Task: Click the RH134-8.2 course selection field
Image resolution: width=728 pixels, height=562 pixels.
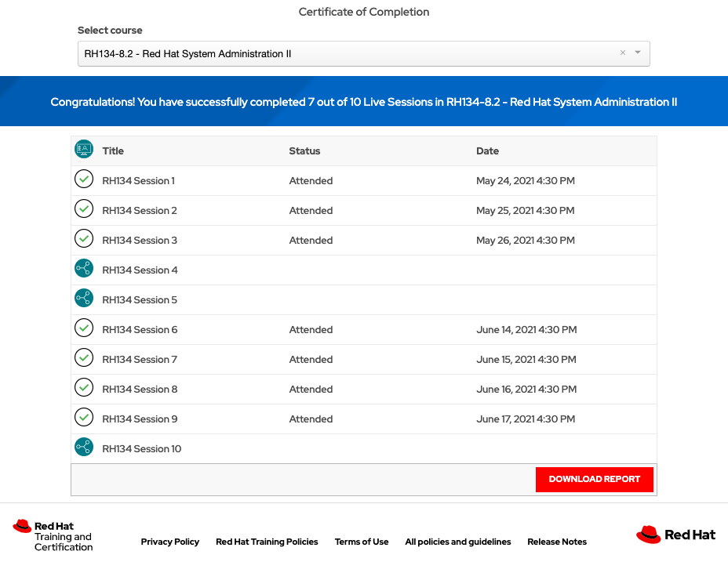Action: click(345, 53)
